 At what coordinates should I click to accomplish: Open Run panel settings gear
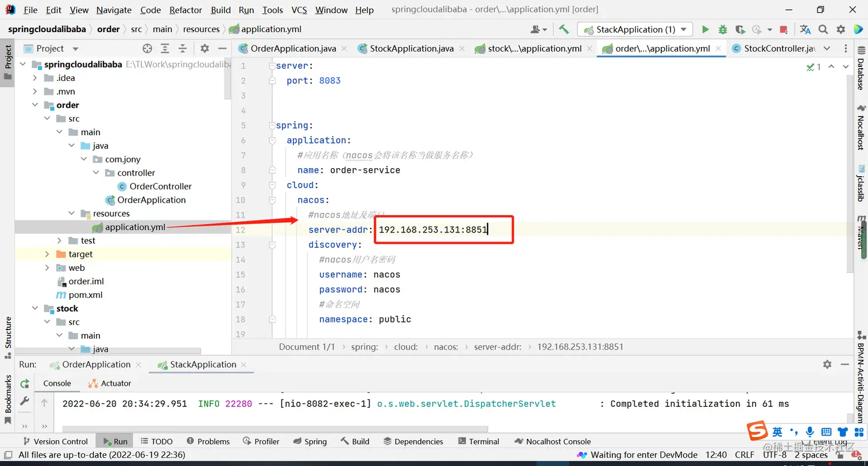pyautogui.click(x=827, y=364)
